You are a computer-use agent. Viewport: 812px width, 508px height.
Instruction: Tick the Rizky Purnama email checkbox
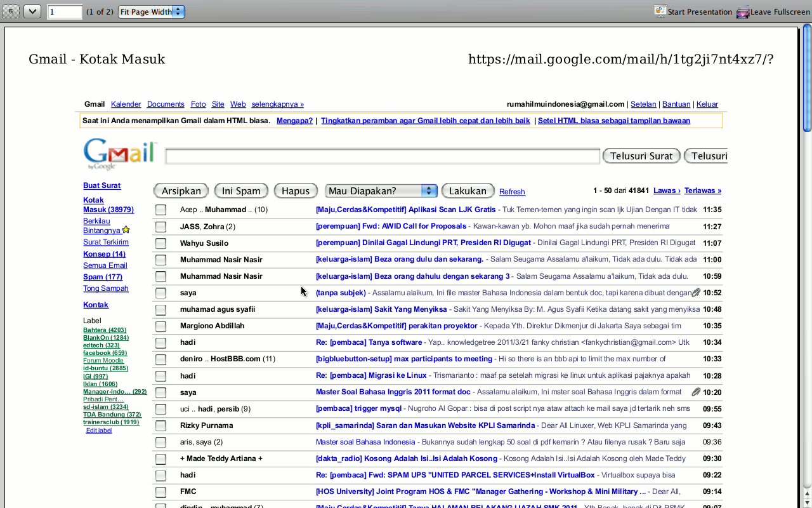(x=160, y=425)
